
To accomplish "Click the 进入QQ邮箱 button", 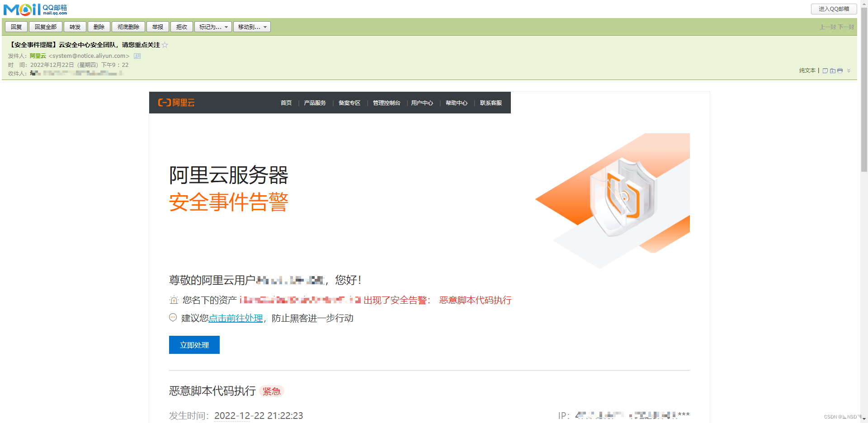I will click(x=834, y=9).
